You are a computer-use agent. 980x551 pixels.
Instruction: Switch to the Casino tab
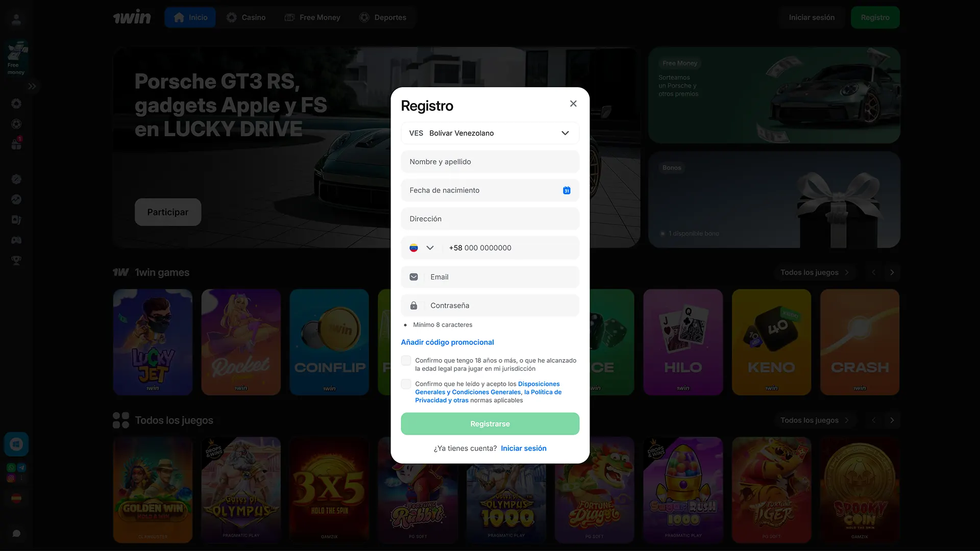tap(247, 17)
